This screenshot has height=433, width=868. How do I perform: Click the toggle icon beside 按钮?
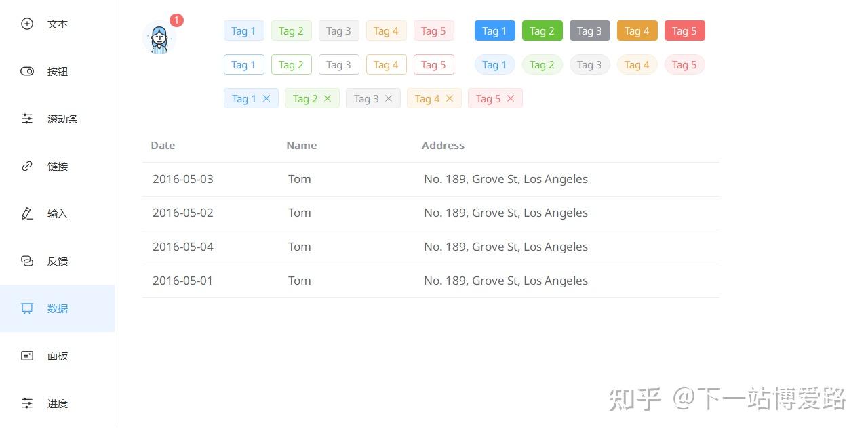point(27,71)
